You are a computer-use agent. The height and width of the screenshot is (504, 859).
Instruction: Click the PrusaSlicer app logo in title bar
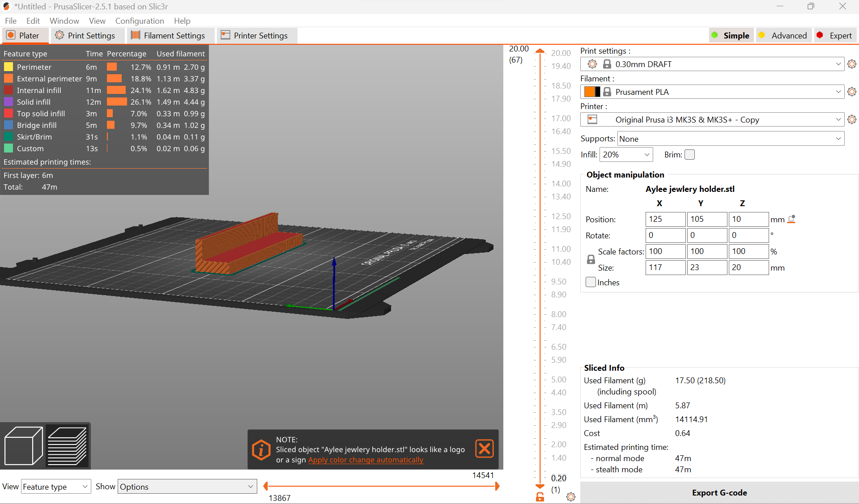click(x=6, y=6)
